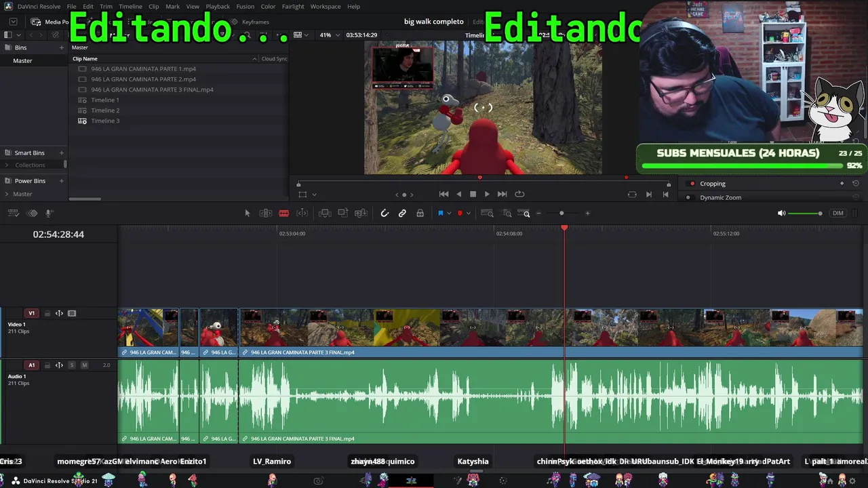This screenshot has width=868, height=488.
Task: Activate the Trim Edit Mode tool
Action: click(x=266, y=213)
